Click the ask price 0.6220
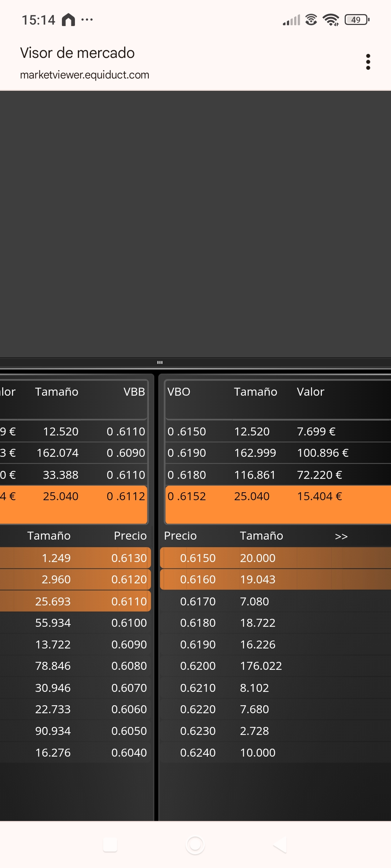The width and height of the screenshot is (391, 868). pos(198,709)
